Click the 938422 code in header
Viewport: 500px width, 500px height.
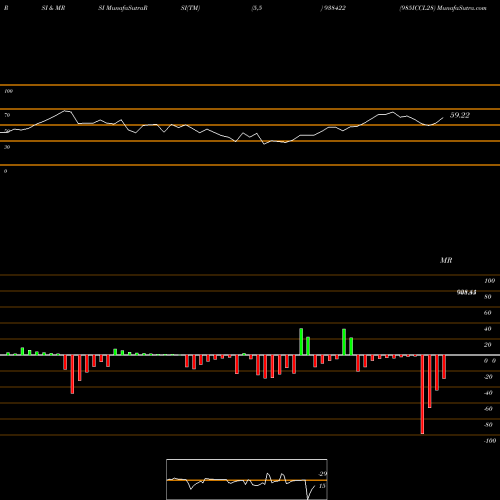coord(334,8)
